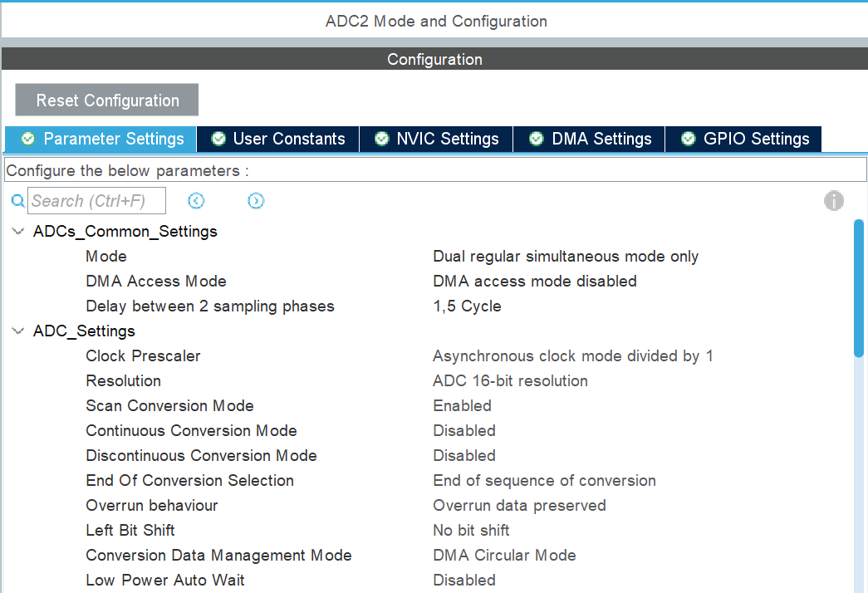Collapse the ADCs_Common_Settings section
The height and width of the screenshot is (593, 868).
click(17, 231)
